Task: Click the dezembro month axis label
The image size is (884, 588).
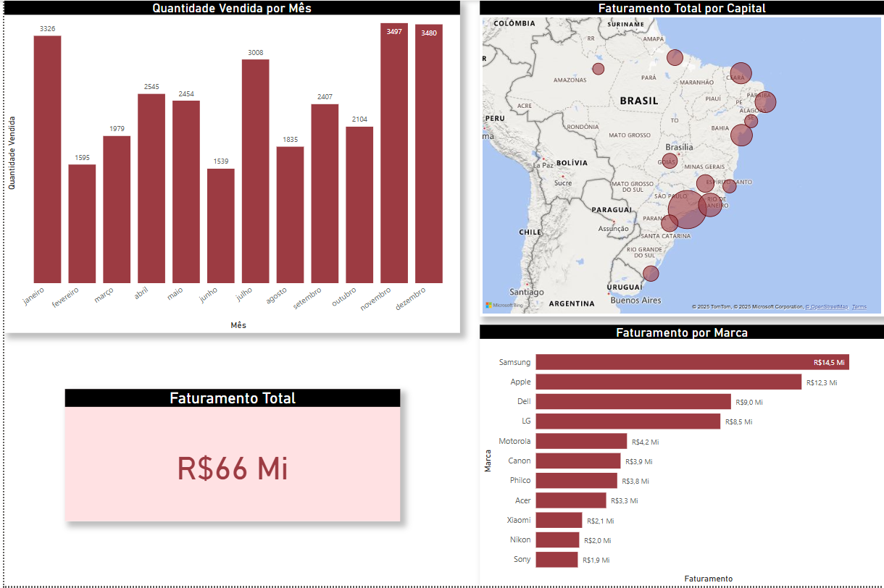Action: coord(410,298)
